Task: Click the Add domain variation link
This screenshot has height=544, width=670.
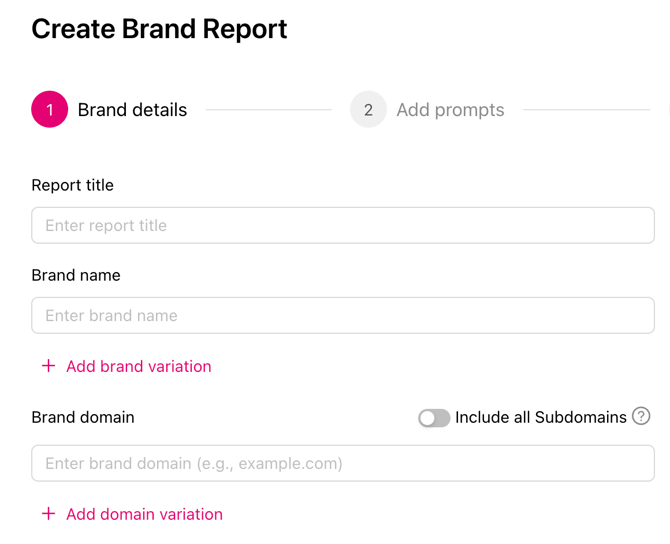Action: pos(144,514)
